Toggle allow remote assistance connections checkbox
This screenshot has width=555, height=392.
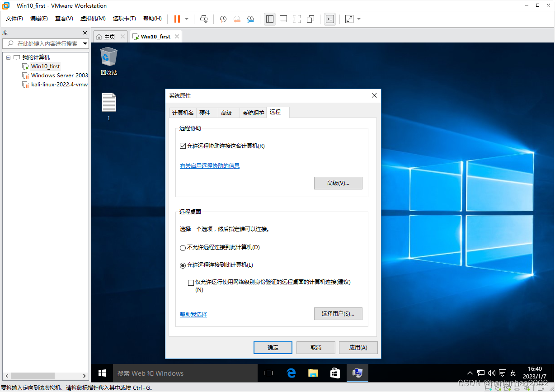point(183,146)
